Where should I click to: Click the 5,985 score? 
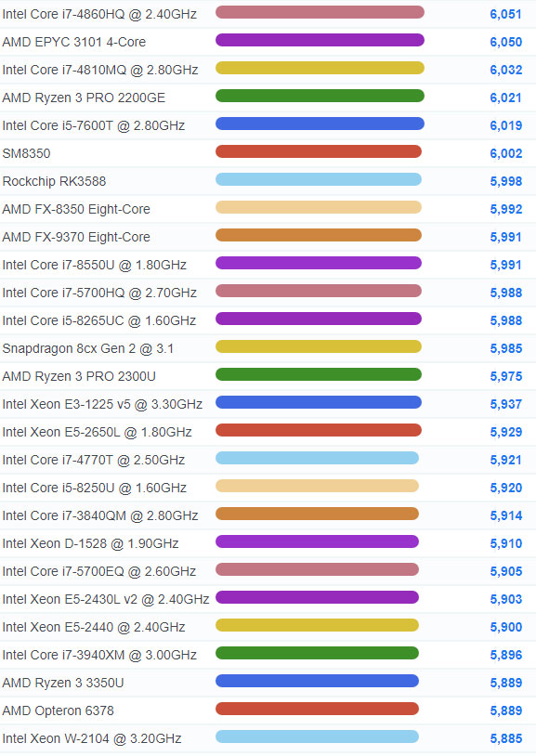tap(506, 348)
